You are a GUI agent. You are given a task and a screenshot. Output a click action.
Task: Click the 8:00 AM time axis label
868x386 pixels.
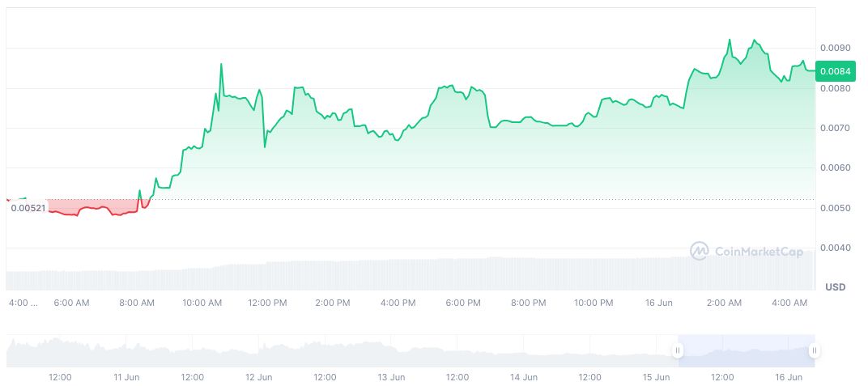[137, 303]
